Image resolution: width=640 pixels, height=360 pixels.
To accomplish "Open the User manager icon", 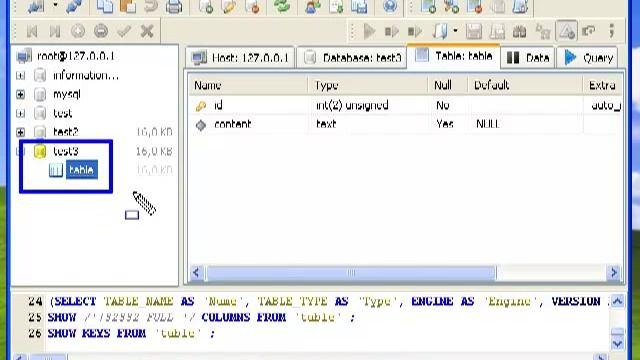I will [x=313, y=7].
